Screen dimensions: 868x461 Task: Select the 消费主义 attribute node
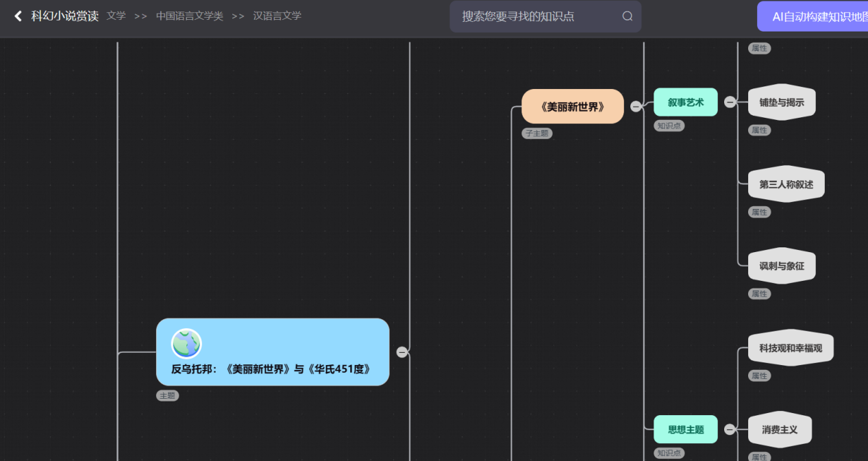(x=780, y=429)
